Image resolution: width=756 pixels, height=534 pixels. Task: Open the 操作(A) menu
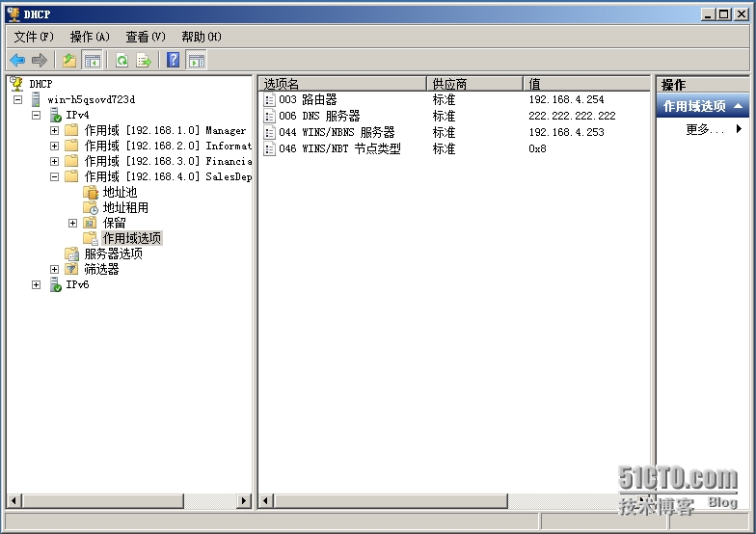tap(90, 37)
